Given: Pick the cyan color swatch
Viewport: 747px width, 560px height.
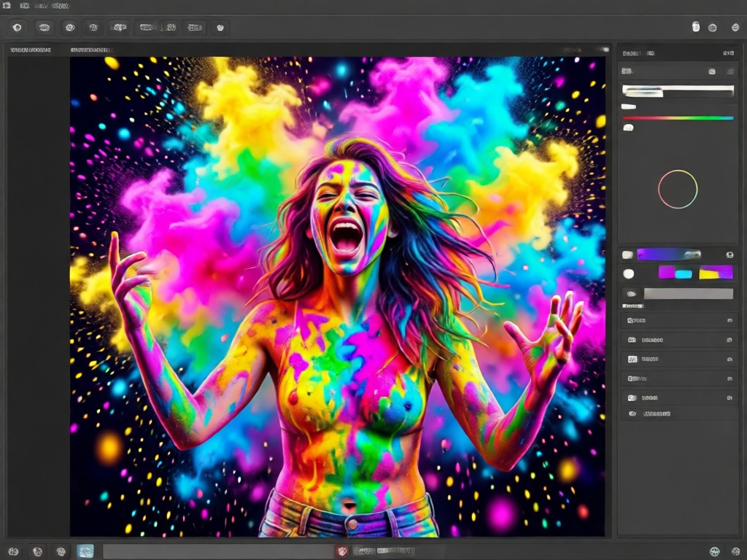Looking at the screenshot, I should [683, 274].
